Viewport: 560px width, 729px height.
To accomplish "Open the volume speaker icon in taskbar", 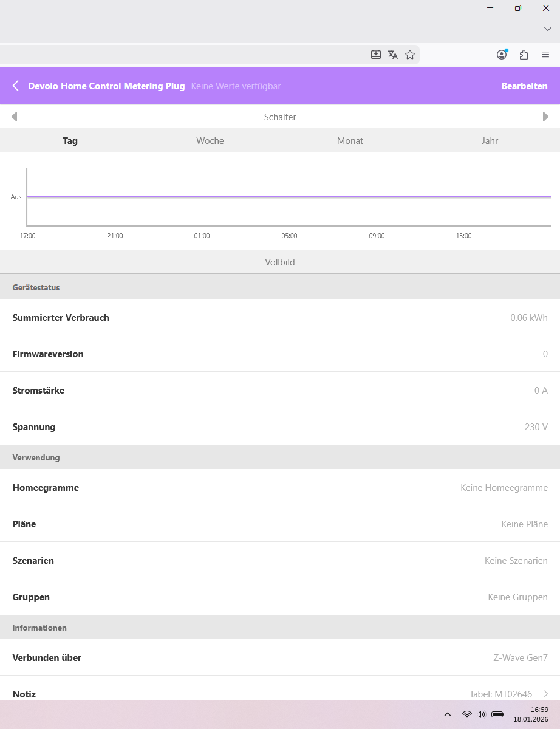I will pos(481,714).
